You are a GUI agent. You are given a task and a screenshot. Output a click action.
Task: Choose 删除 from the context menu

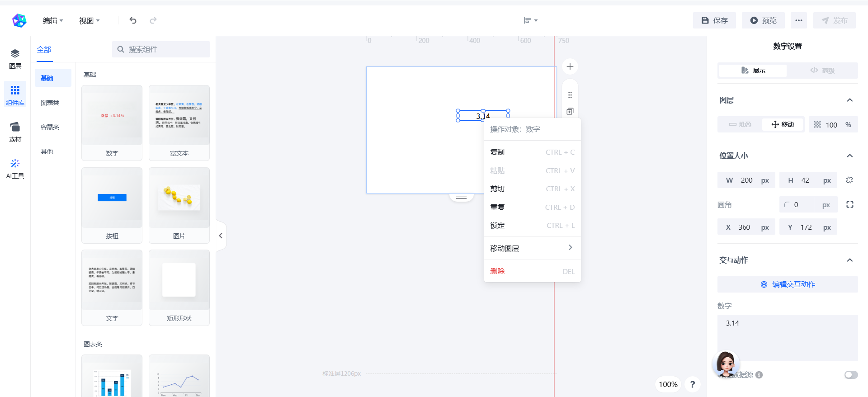(533, 271)
